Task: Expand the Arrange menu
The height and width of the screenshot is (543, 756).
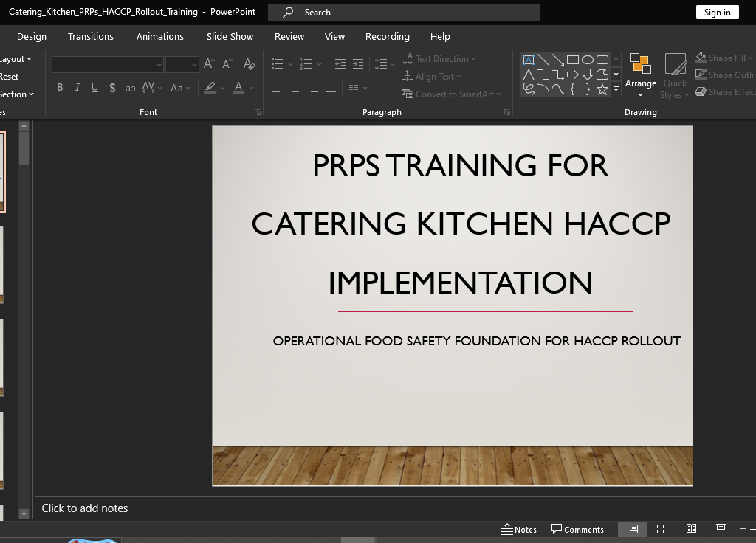Action: [640, 75]
